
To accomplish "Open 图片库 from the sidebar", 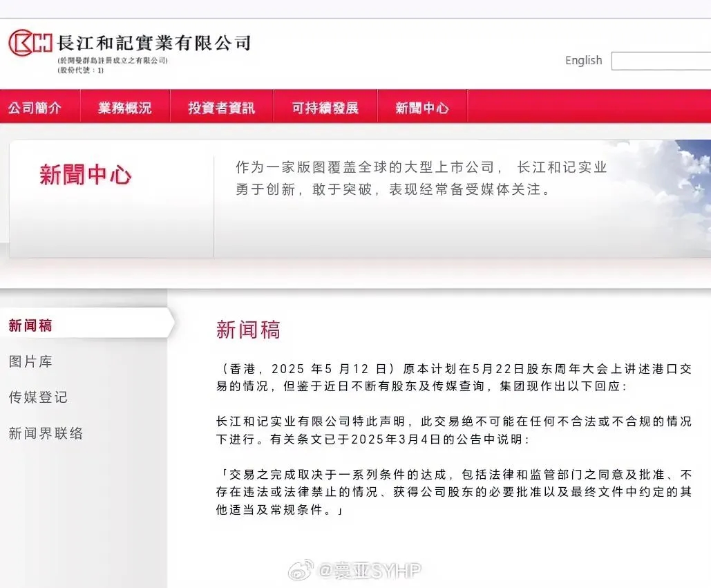I will [30, 361].
